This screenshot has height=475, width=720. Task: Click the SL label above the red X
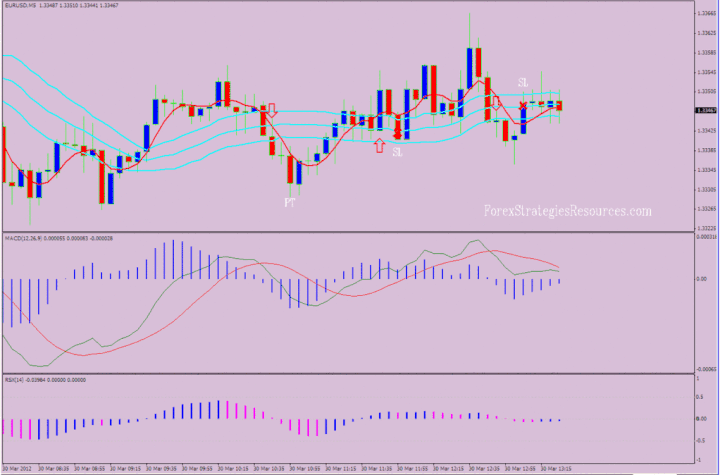523,83
